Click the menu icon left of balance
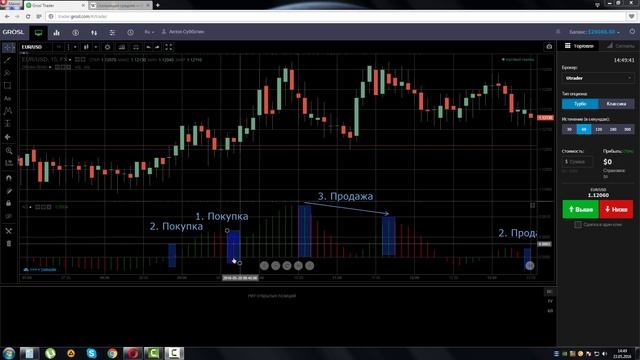Screen dimensions: 640x360 558,32
